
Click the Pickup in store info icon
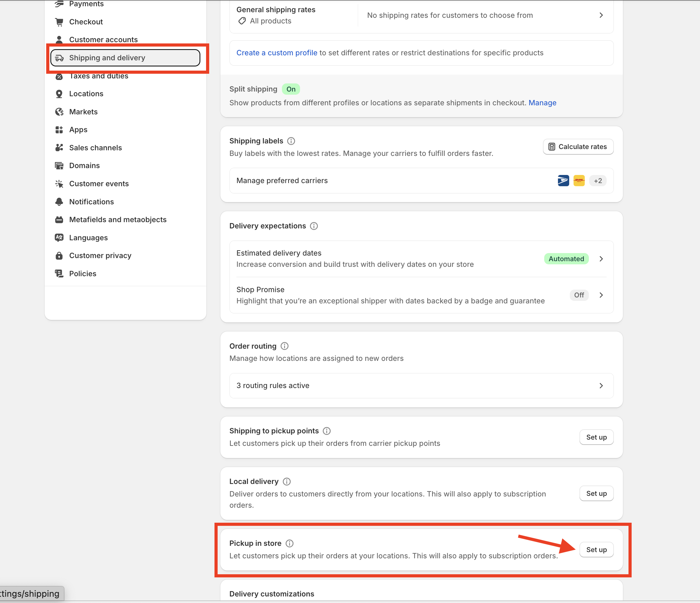289,543
